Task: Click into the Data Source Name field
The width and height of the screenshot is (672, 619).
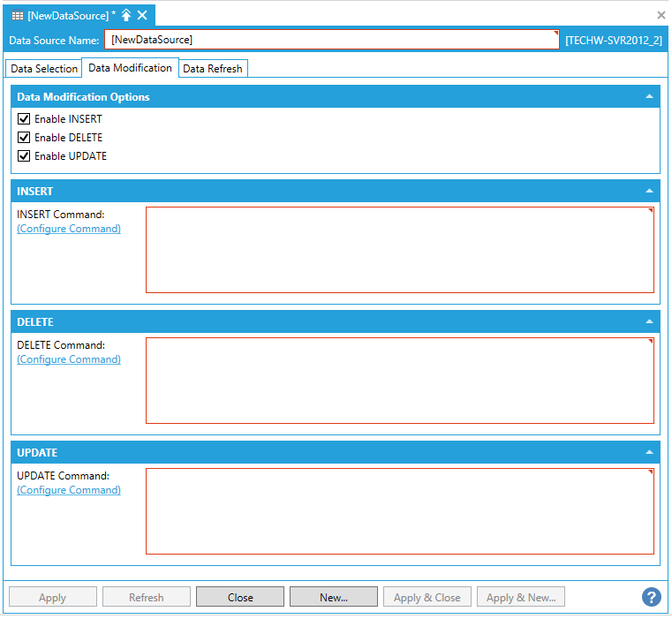Action: 331,40
